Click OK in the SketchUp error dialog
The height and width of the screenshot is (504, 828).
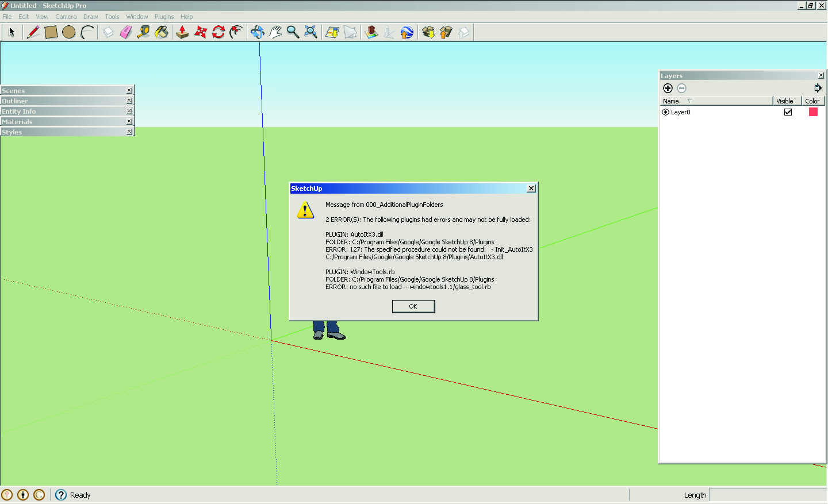click(413, 306)
